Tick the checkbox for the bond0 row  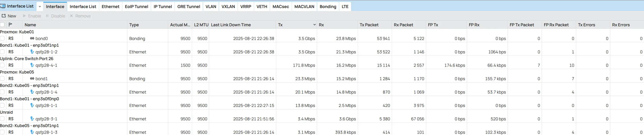2,38
